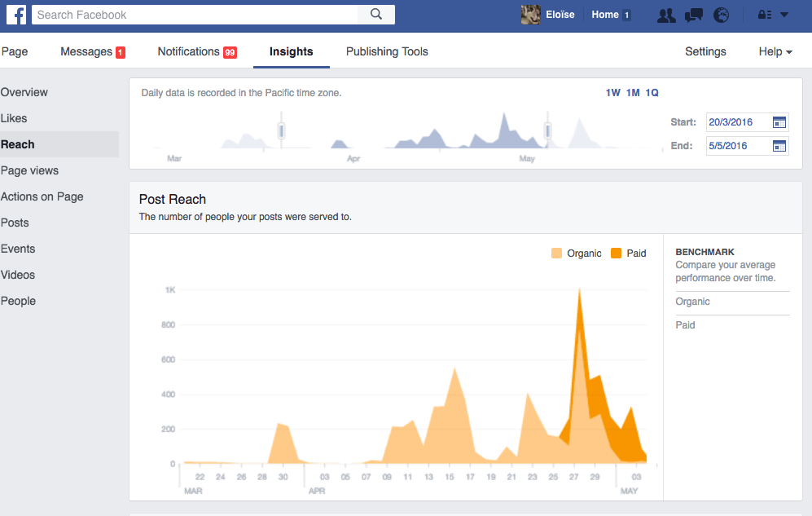Expand the Help dropdown menu
The height and width of the screenshot is (516, 812).
[775, 51]
